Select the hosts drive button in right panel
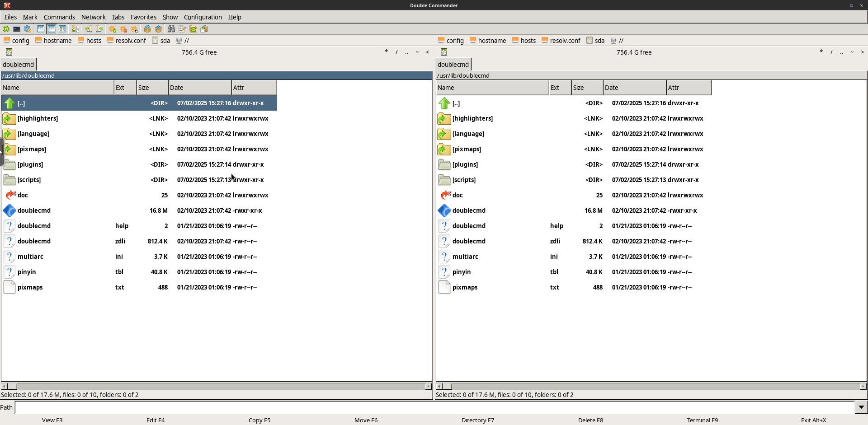The width and height of the screenshot is (868, 425). [x=524, y=41]
